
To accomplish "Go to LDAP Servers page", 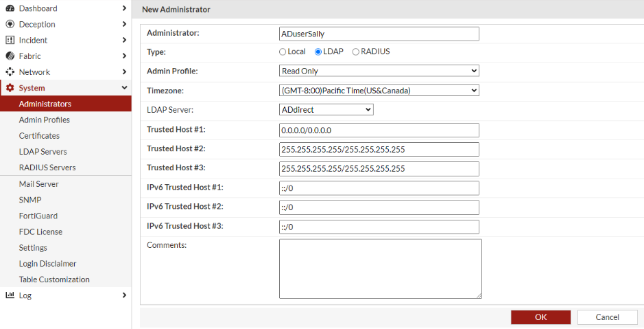I will (x=43, y=151).
